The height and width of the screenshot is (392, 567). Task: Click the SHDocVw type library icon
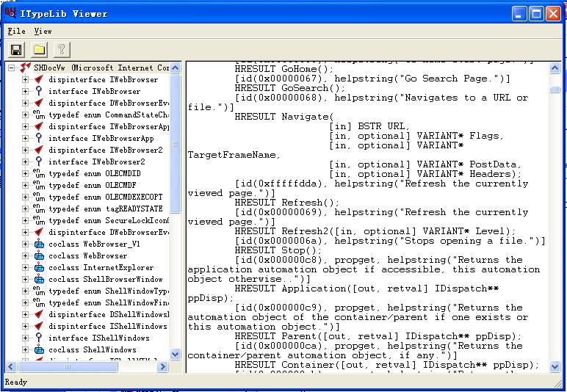click(25, 68)
